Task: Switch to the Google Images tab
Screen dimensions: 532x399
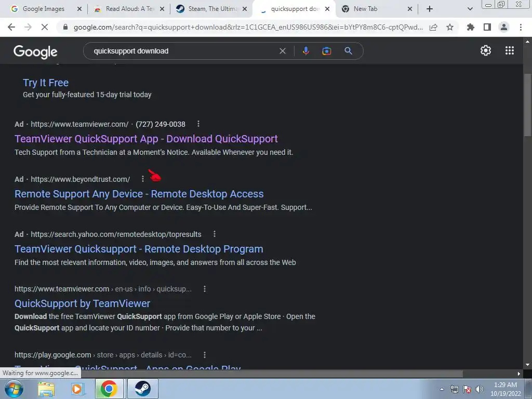Action: (44, 9)
